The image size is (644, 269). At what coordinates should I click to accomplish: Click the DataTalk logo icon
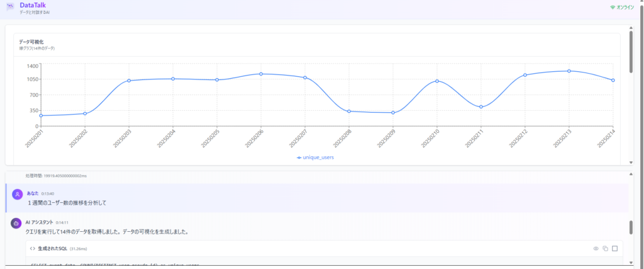click(9, 7)
